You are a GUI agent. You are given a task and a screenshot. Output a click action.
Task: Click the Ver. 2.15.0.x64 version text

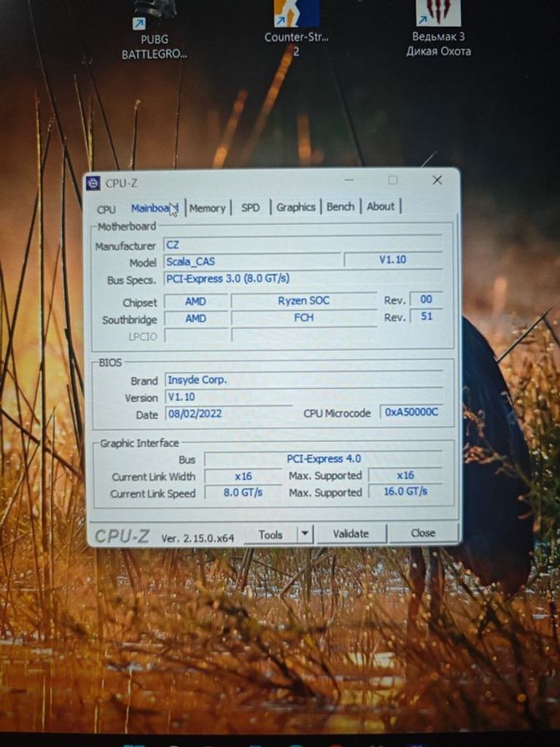coord(198,538)
